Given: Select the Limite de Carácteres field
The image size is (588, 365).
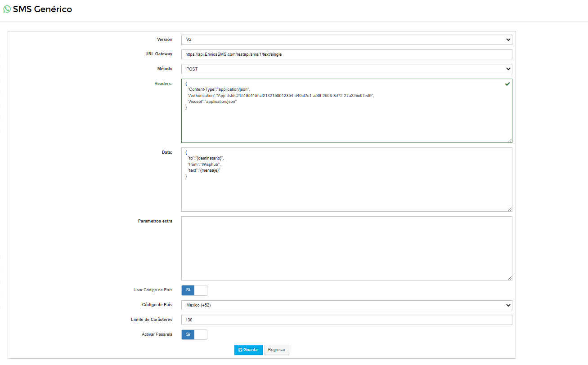Looking at the screenshot, I should click(346, 320).
